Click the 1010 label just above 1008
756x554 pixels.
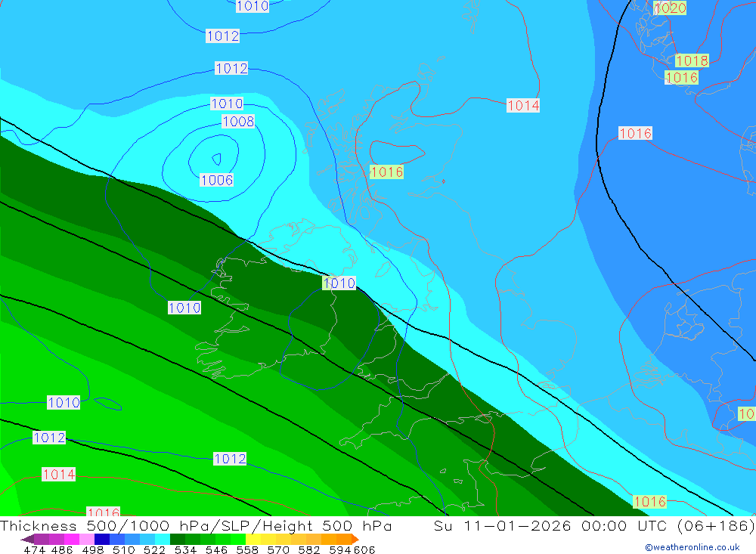(227, 104)
